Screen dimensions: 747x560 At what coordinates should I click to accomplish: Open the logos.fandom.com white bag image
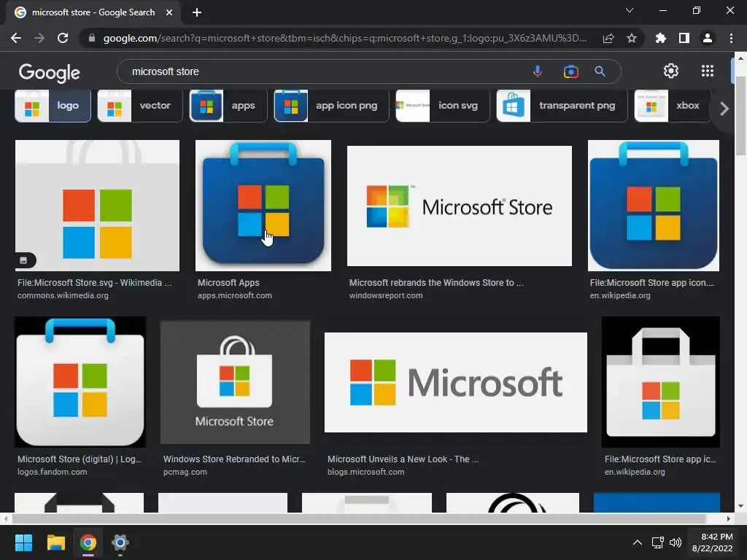[80, 382]
